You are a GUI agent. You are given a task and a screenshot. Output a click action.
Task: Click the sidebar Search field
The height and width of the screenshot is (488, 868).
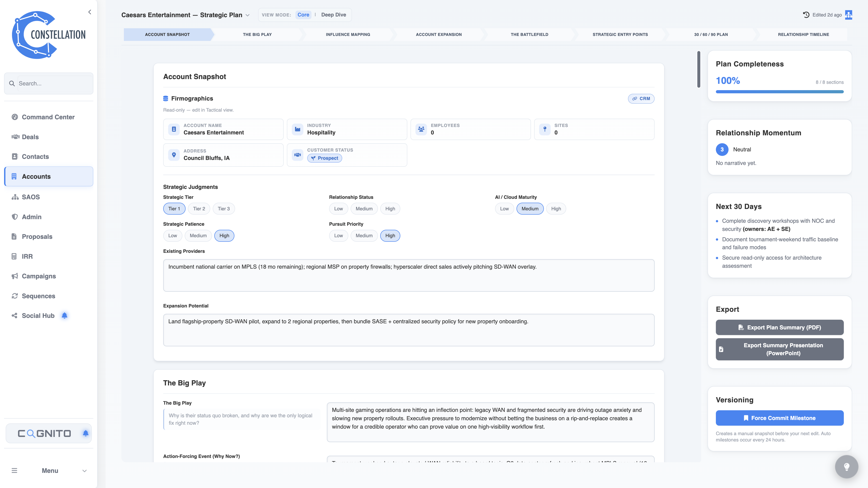point(49,84)
